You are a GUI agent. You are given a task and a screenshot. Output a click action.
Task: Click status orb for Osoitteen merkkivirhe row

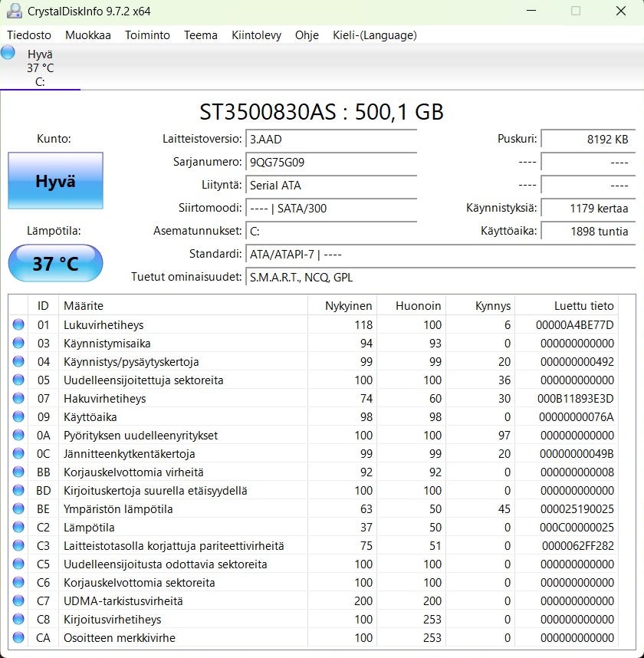click(18, 638)
